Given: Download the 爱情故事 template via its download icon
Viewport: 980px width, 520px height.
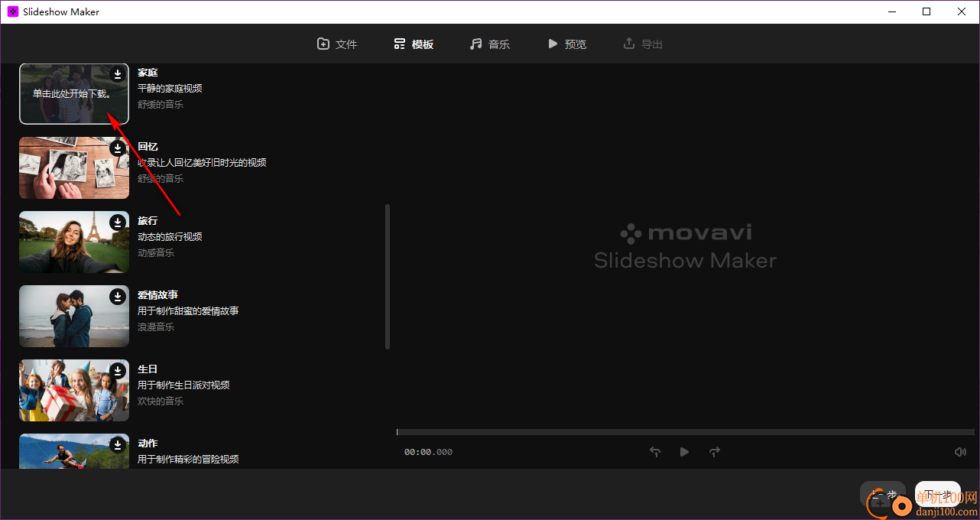Looking at the screenshot, I should [118, 297].
